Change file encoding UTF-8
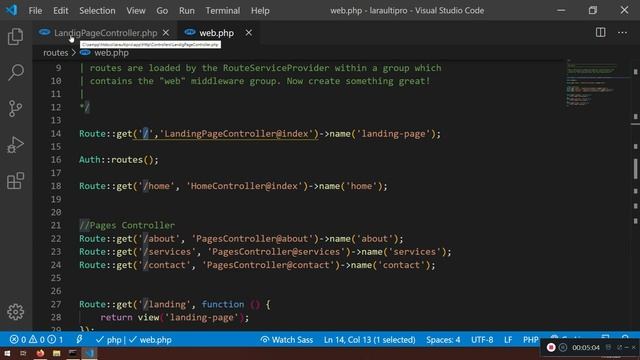 (x=482, y=340)
